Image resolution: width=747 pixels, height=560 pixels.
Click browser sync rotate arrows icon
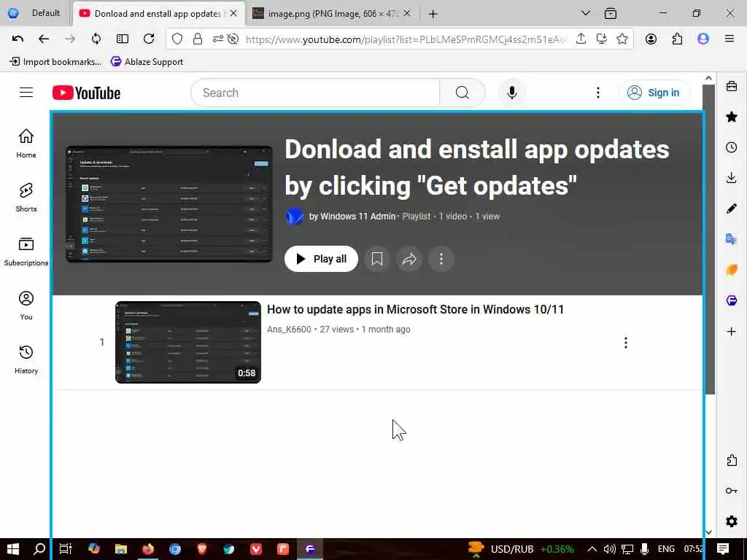[96, 39]
